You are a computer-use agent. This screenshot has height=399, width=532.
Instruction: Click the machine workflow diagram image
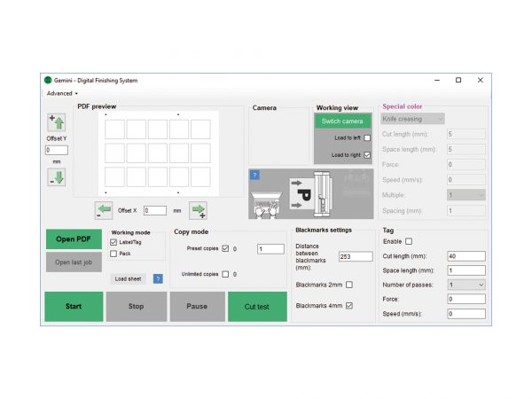[x=310, y=194]
